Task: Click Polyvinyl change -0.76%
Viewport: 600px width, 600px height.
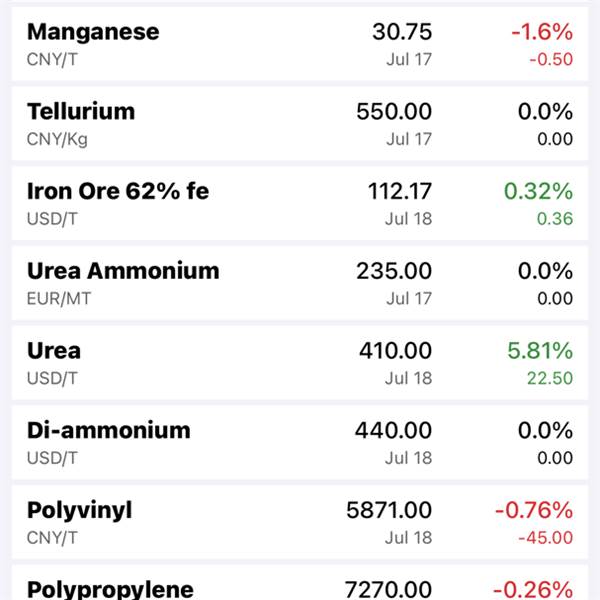Action: coord(534,510)
